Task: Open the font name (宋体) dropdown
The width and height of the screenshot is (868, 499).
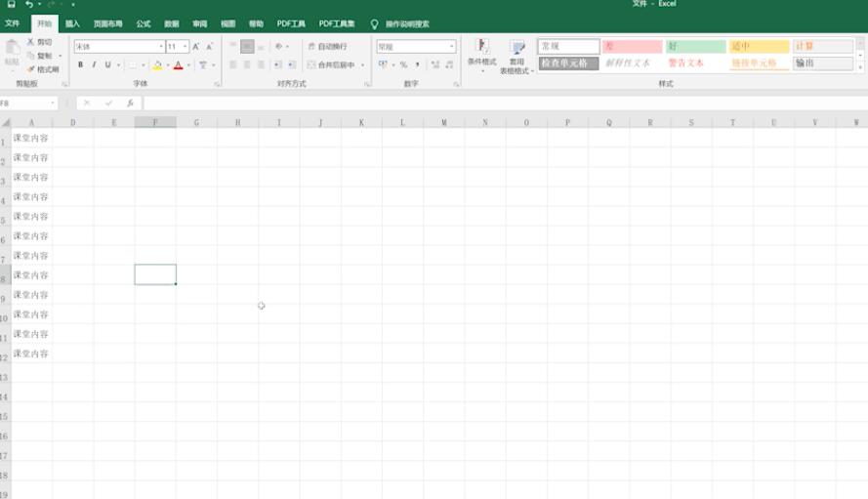Action: coord(161,47)
